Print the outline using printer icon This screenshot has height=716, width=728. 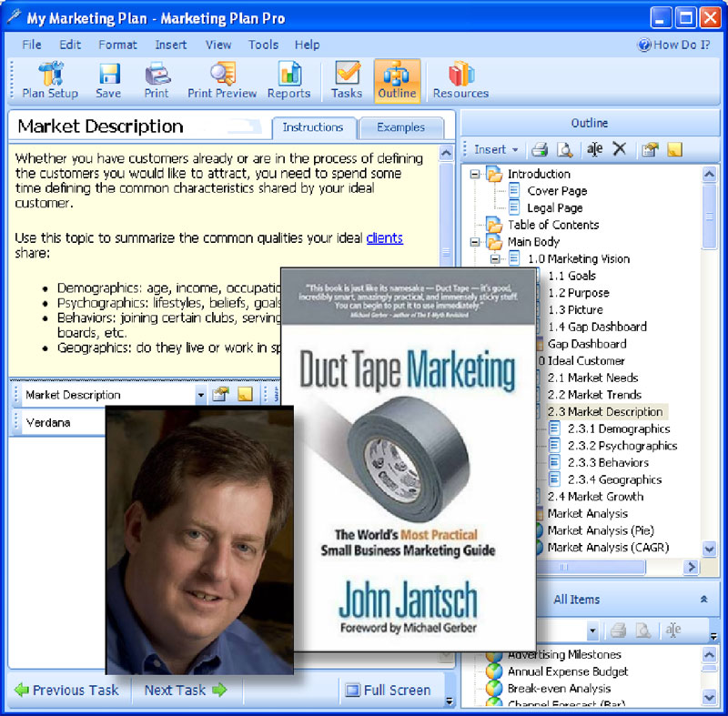540,149
